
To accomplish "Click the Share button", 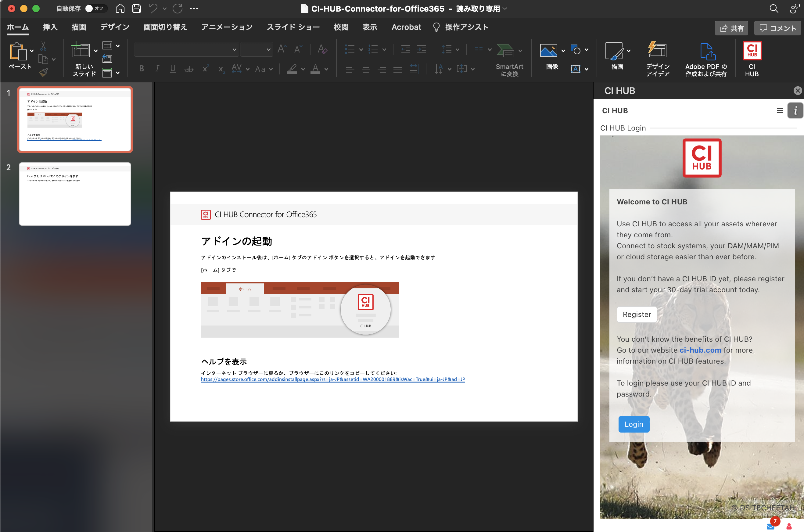I will tap(731, 28).
